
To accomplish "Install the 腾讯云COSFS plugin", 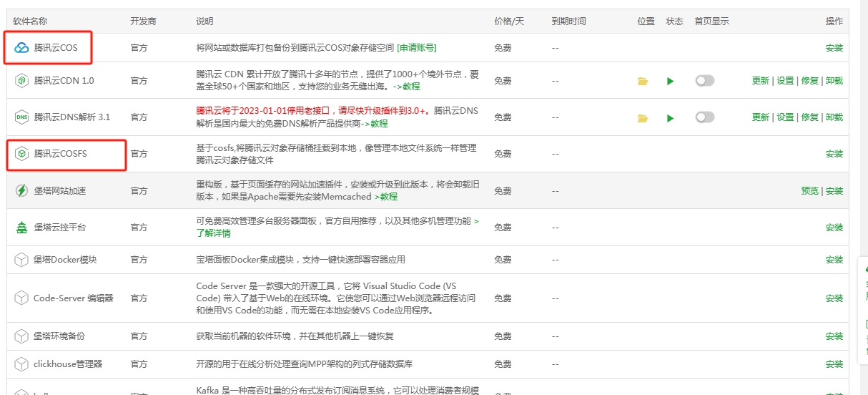I will tap(834, 154).
